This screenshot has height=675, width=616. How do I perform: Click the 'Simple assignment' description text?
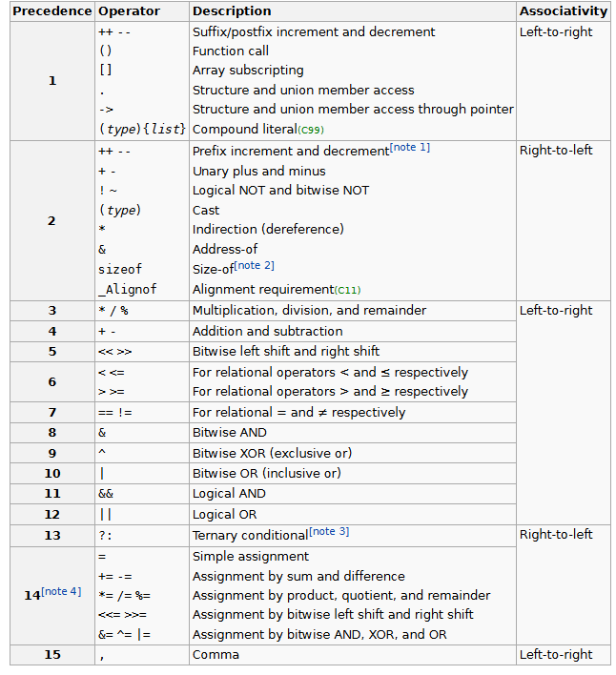(251, 557)
